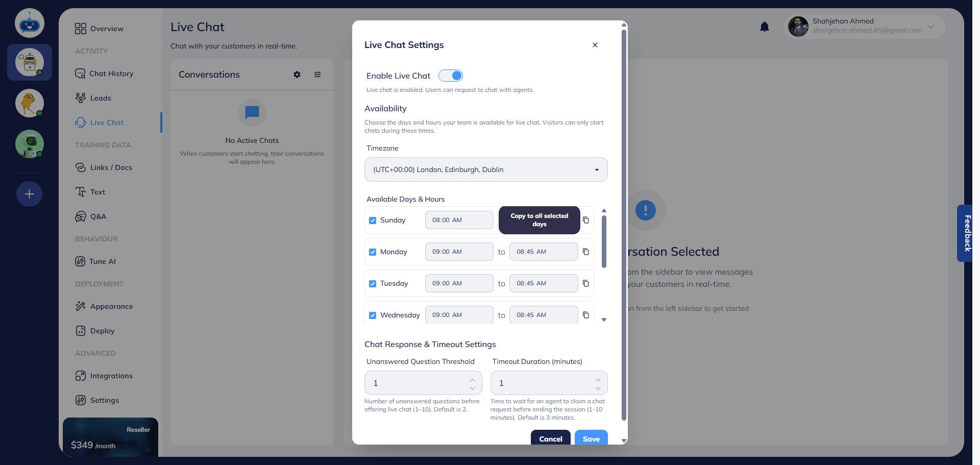Click the notification bell
The height and width of the screenshot is (465, 980).
(764, 27)
